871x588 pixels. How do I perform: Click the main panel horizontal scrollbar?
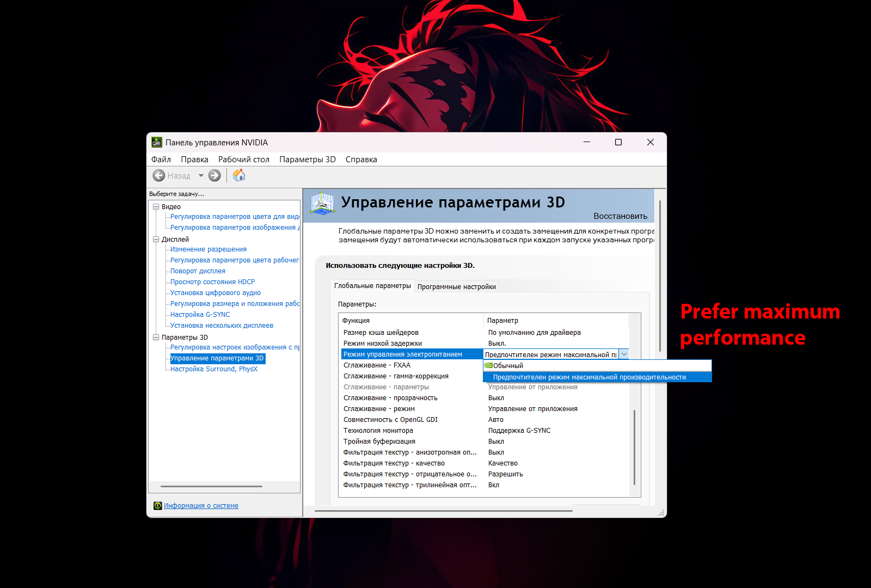444,511
